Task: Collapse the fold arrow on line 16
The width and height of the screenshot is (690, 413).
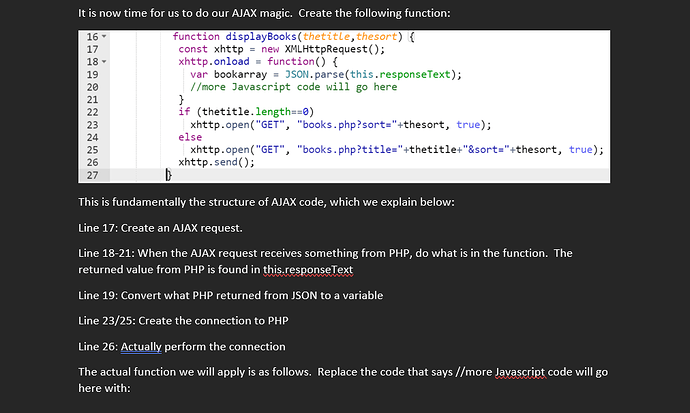Action: [x=104, y=37]
